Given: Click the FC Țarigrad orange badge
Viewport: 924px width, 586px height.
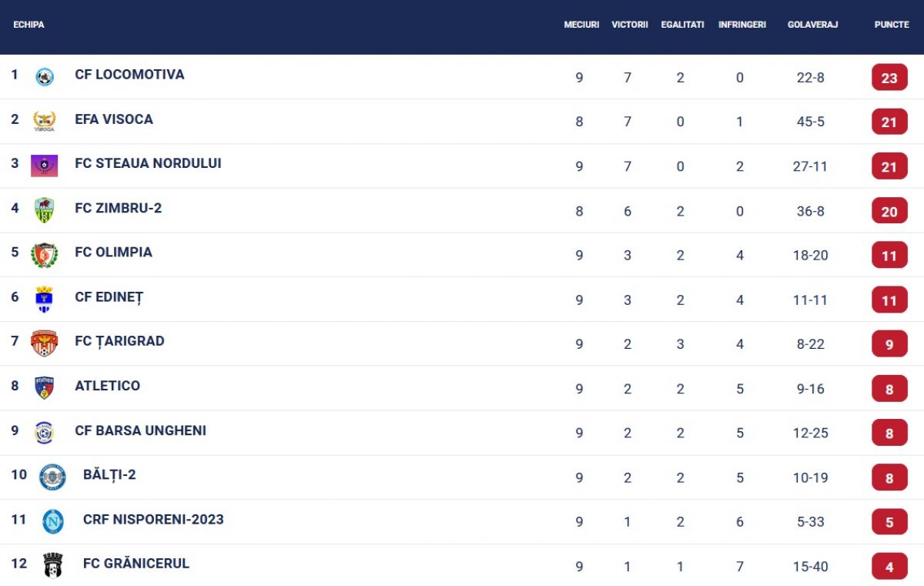Looking at the screenshot, I should tap(45, 343).
